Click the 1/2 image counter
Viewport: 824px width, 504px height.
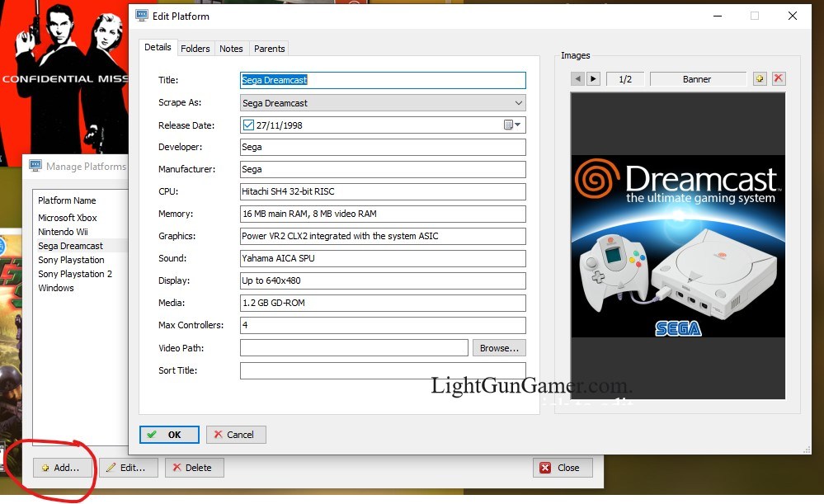(x=625, y=79)
